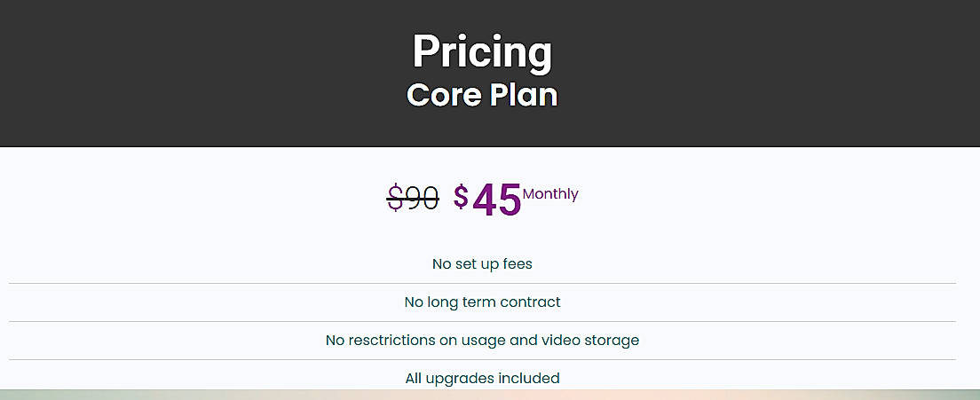Click the Pricing heading
980x400 pixels.
tap(482, 51)
